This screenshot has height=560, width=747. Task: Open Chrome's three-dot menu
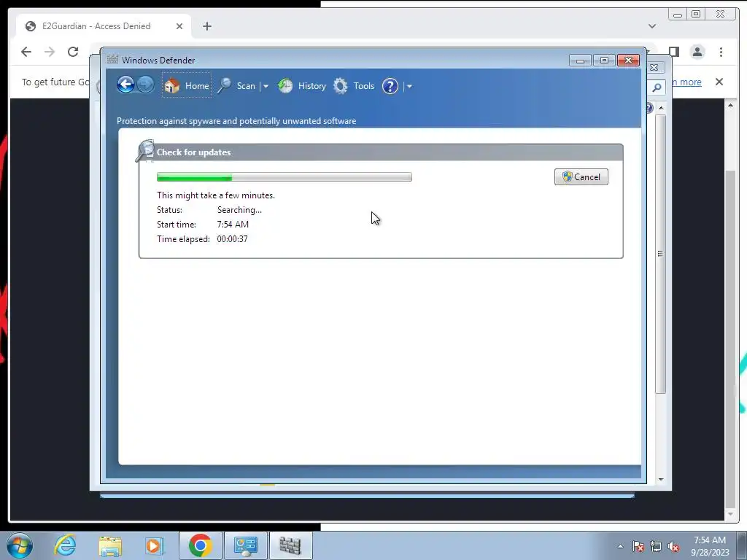pyautogui.click(x=721, y=52)
